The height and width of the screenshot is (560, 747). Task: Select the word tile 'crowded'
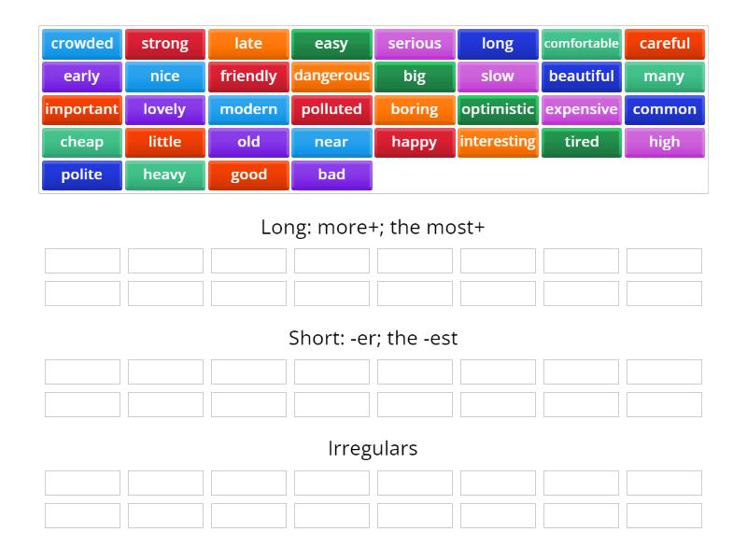point(81,43)
